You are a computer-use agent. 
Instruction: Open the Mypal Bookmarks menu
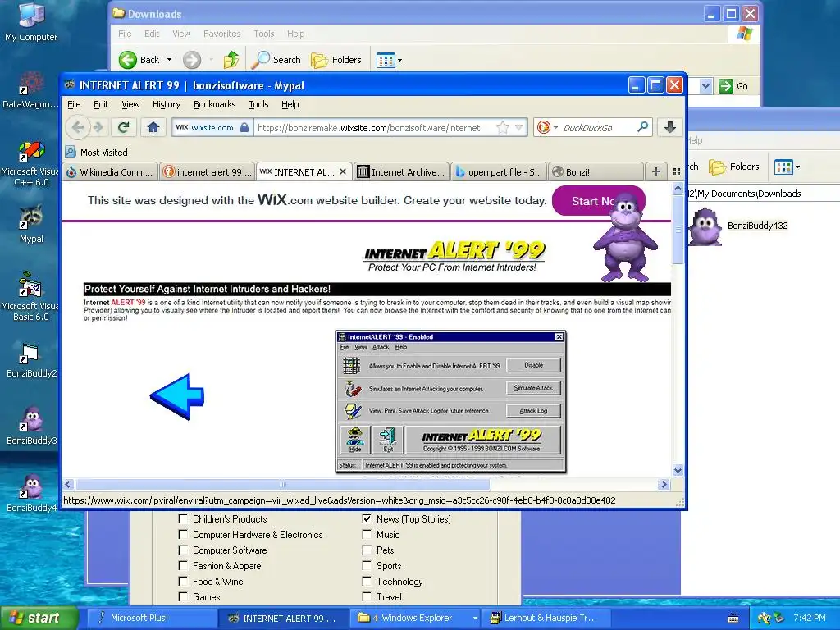[214, 104]
